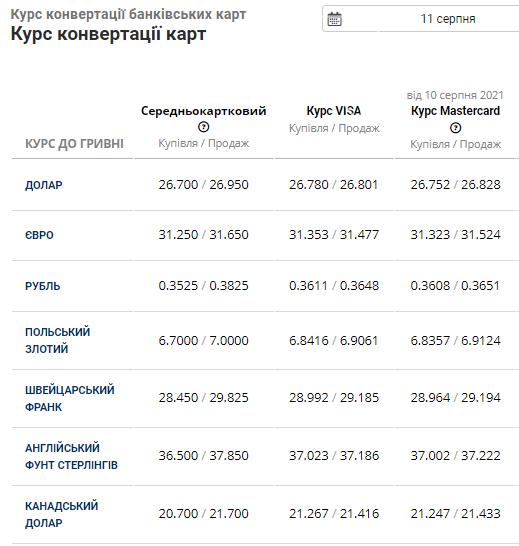
Task: Open the РУБЛЬ currency link
Action: (42, 286)
